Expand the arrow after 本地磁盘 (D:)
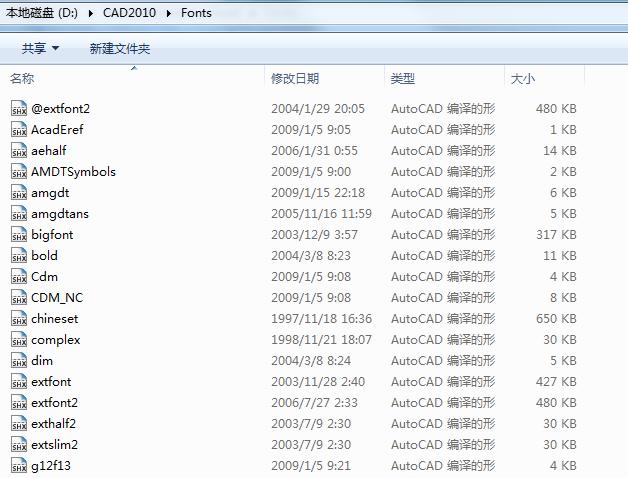This screenshot has height=478, width=628. pos(91,13)
